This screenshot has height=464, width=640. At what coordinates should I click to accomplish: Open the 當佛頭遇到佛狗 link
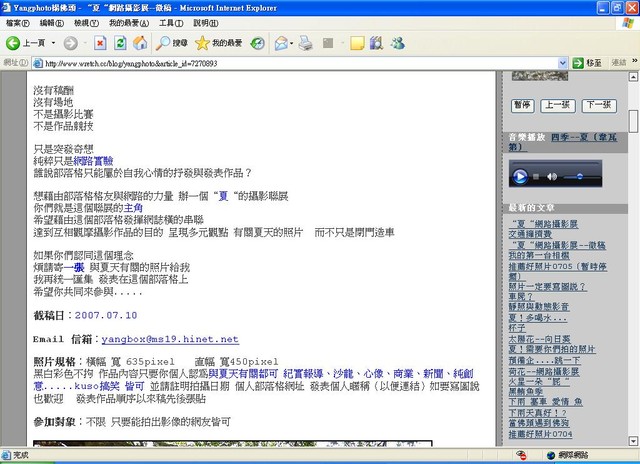tap(539, 423)
